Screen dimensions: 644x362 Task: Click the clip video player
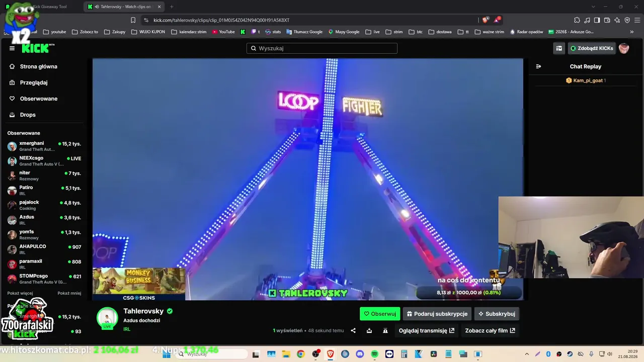coord(308,179)
